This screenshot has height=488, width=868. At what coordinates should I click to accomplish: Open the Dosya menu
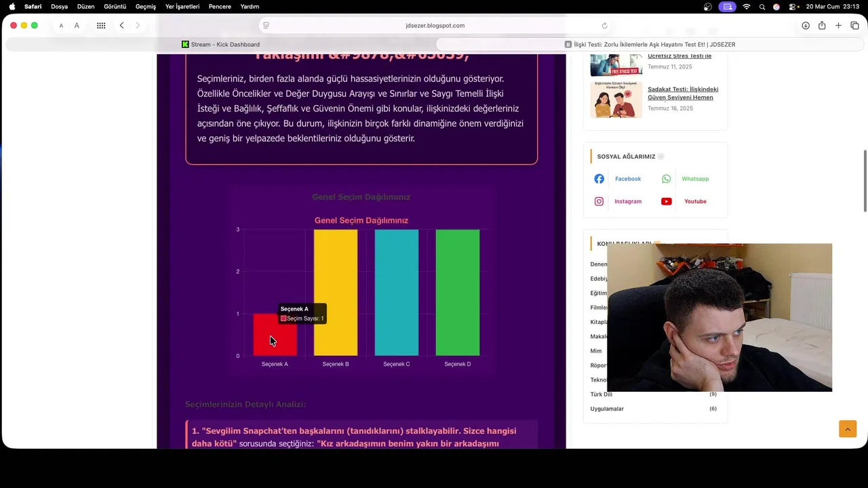pyautogui.click(x=59, y=6)
